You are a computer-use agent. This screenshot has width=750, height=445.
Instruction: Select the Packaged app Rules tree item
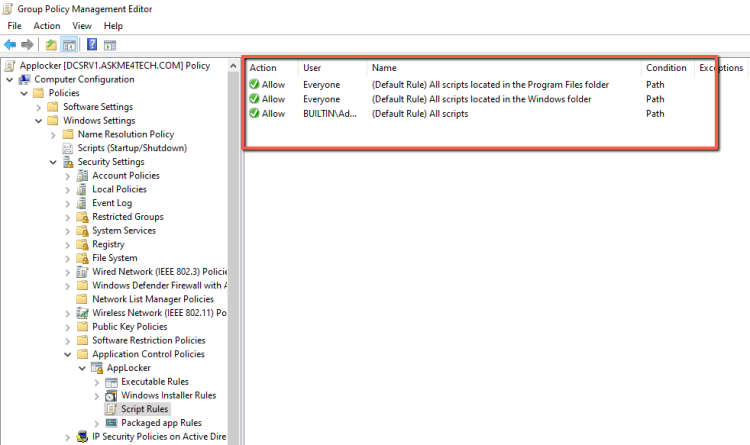(x=161, y=423)
